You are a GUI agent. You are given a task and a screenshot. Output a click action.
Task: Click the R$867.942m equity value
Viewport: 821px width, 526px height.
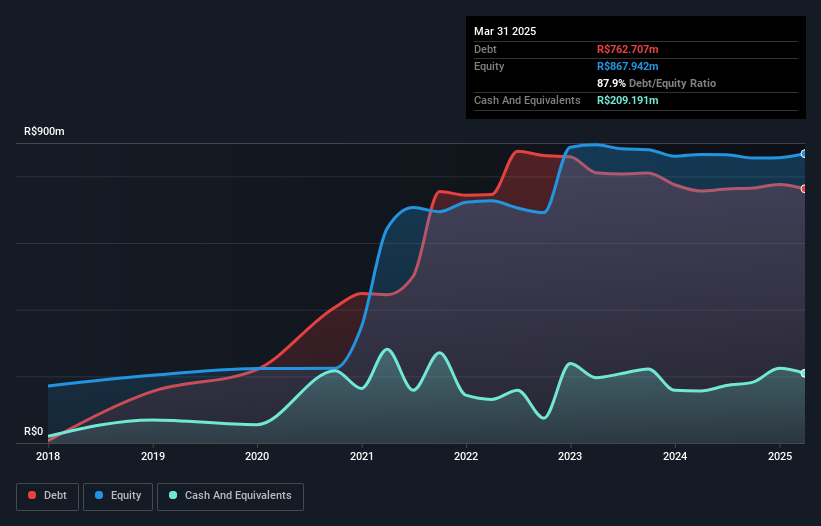tap(627, 66)
